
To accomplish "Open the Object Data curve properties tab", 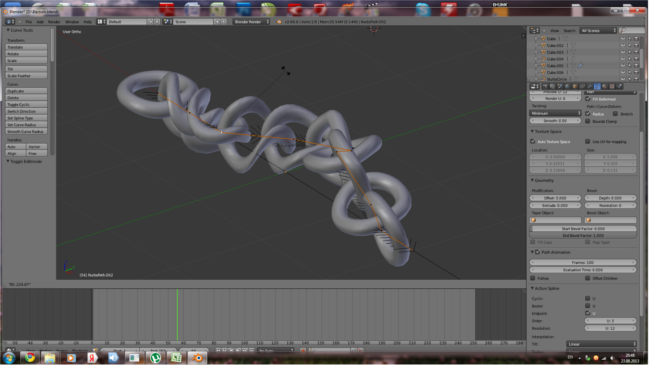I will (x=597, y=86).
